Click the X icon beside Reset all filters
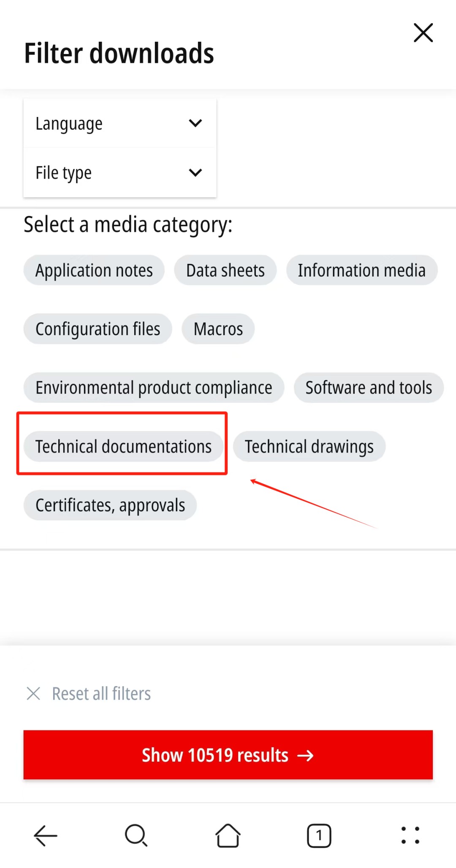The height and width of the screenshot is (868, 456). tap(33, 694)
